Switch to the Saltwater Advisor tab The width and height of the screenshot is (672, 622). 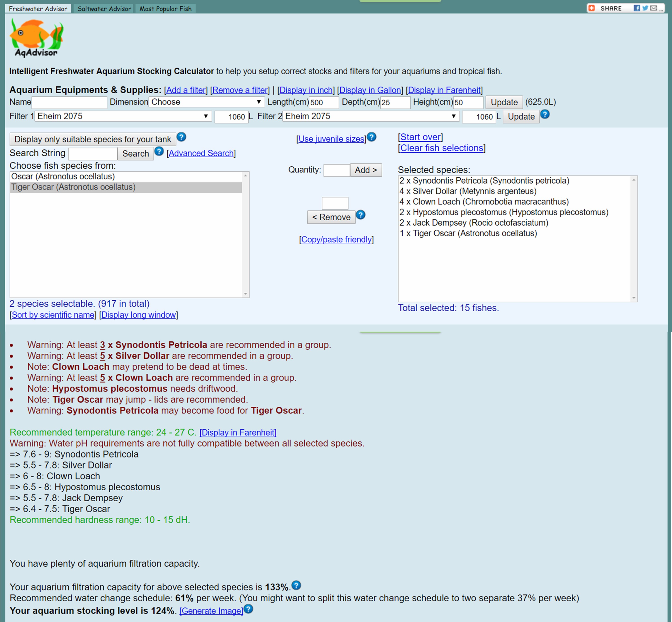click(x=104, y=9)
